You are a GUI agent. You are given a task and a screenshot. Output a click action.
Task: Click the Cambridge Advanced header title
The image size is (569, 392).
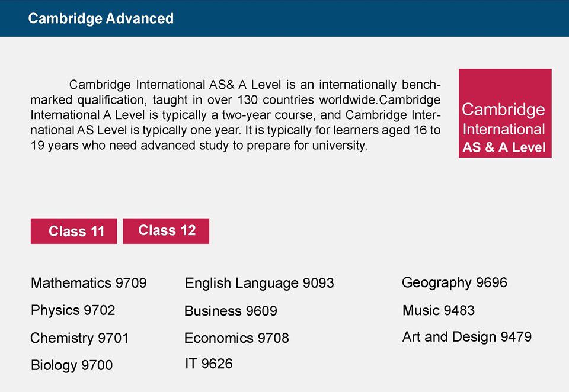tap(101, 18)
